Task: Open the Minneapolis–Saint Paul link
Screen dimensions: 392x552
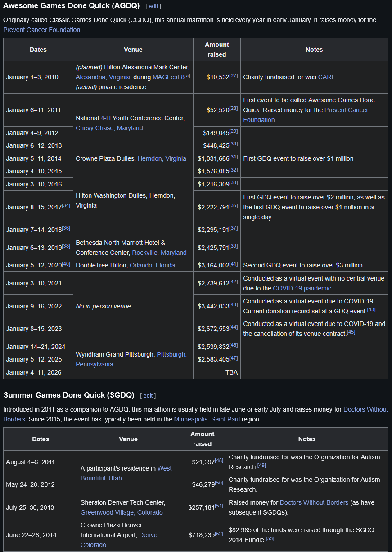Action: coord(207,419)
